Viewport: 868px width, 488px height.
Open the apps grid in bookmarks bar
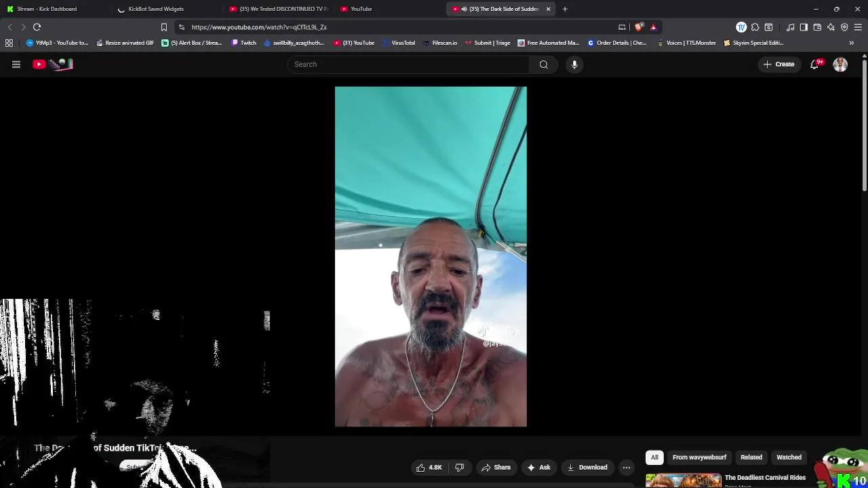pos(9,43)
